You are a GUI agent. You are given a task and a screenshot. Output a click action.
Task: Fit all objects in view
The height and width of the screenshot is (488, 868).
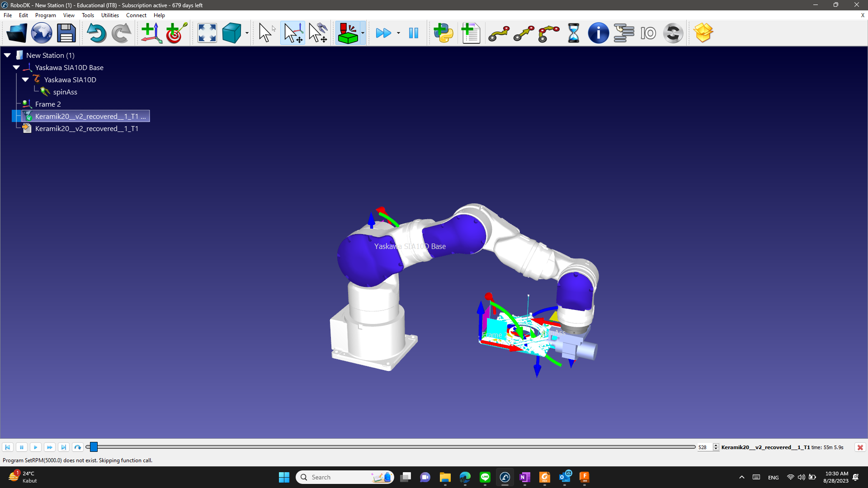click(207, 33)
